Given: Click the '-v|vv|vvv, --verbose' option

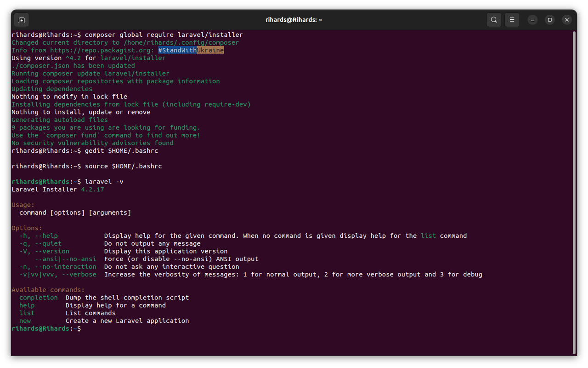Looking at the screenshot, I should click(58, 275).
